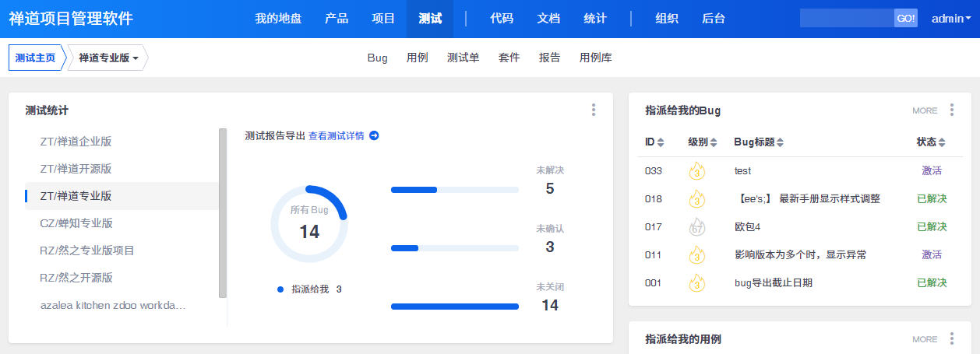Click the 未解决 progress bar
Viewport: 980px width, 354px height.
pos(454,190)
